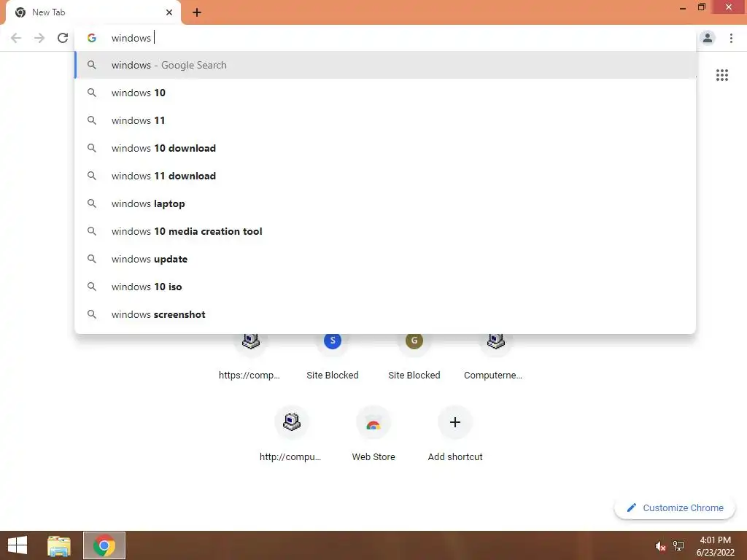This screenshot has height=560, width=747.
Task: Choose the 'windows 10' suggestion
Action: pos(385,93)
